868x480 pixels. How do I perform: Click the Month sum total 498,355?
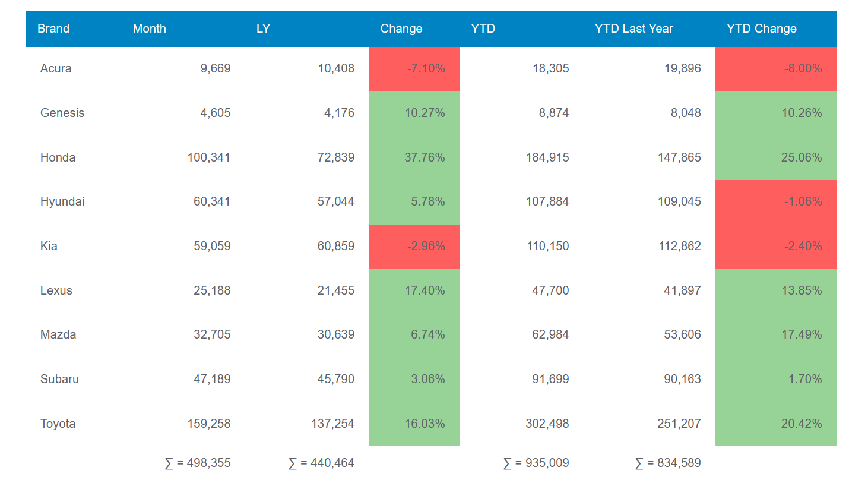198,463
